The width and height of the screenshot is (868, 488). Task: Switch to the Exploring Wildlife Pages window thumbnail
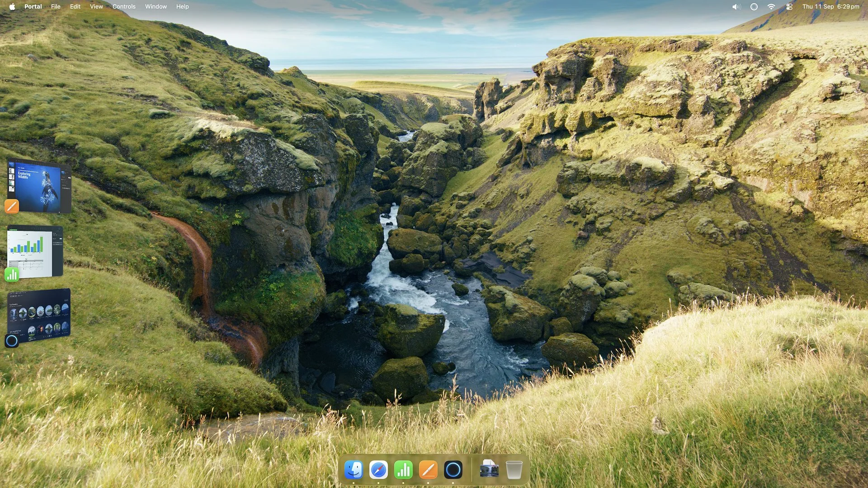coord(40,186)
